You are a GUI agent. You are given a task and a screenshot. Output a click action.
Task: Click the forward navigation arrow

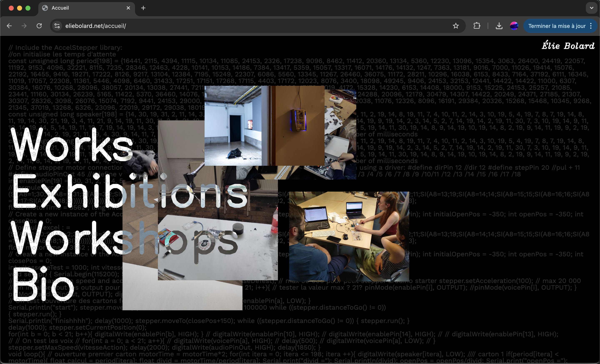[x=24, y=26]
